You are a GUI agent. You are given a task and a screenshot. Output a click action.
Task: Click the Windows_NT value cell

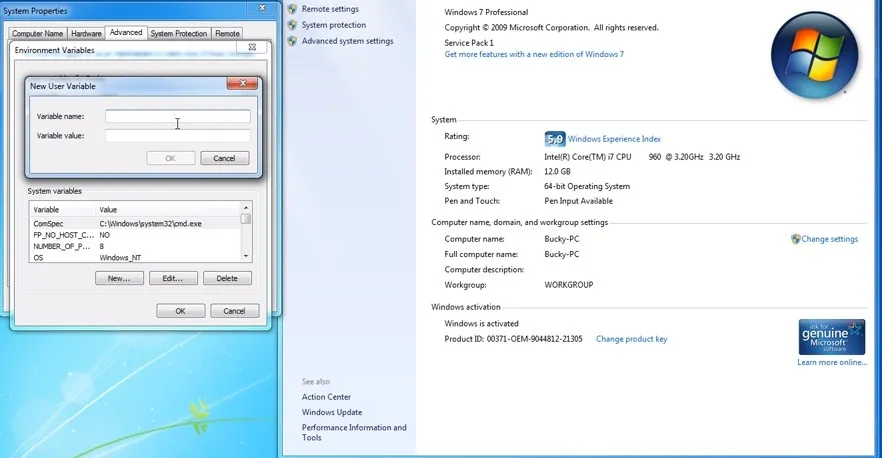pos(120,258)
